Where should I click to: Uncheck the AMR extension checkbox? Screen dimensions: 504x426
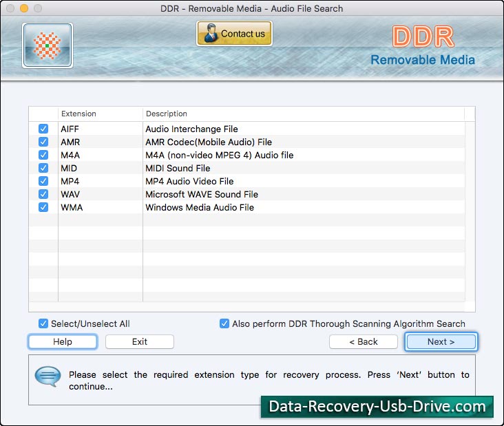coord(43,142)
